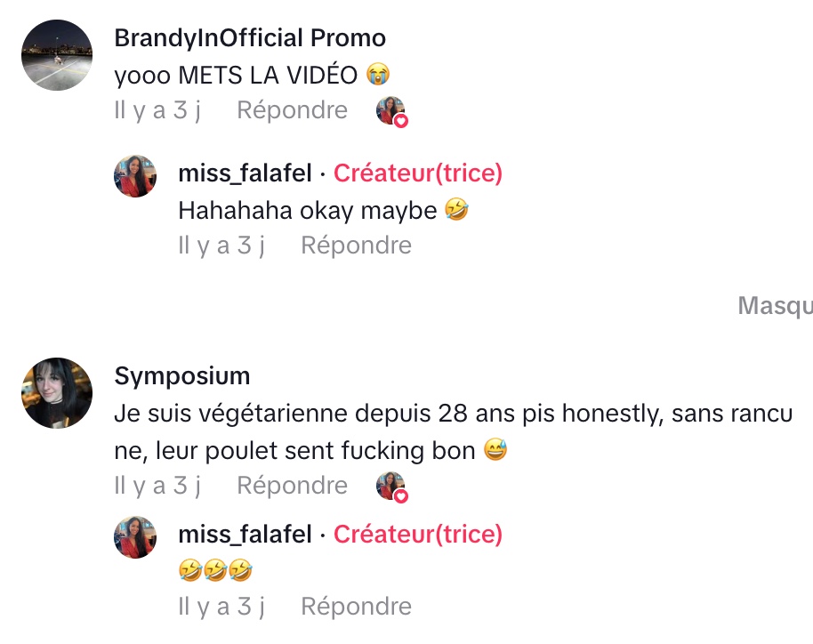Click miss_falafel avatar beside laughing emoji reply
813x644 pixels.
[135, 537]
